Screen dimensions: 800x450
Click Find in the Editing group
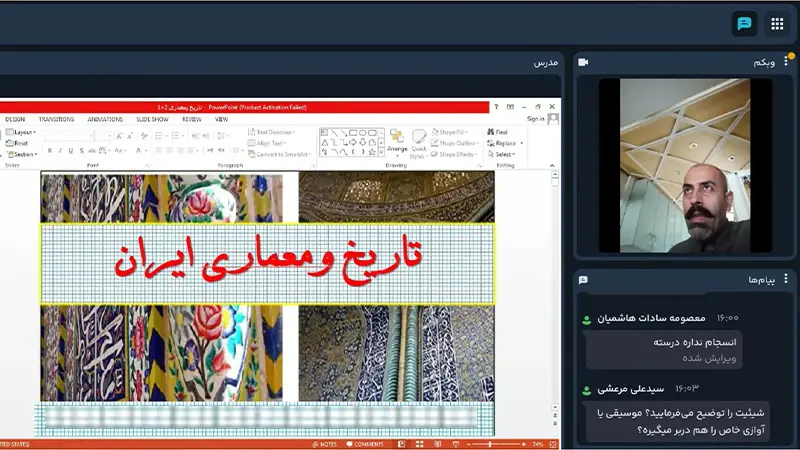pyautogui.click(x=497, y=132)
